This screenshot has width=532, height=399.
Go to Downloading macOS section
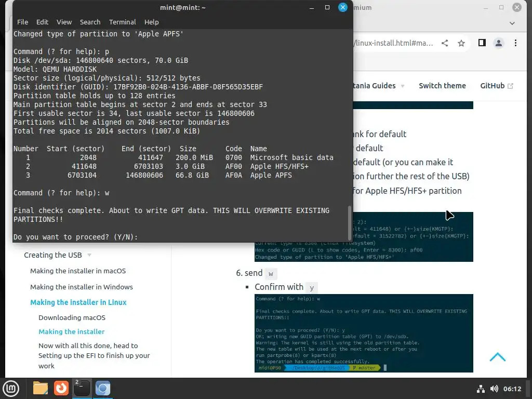72,317
